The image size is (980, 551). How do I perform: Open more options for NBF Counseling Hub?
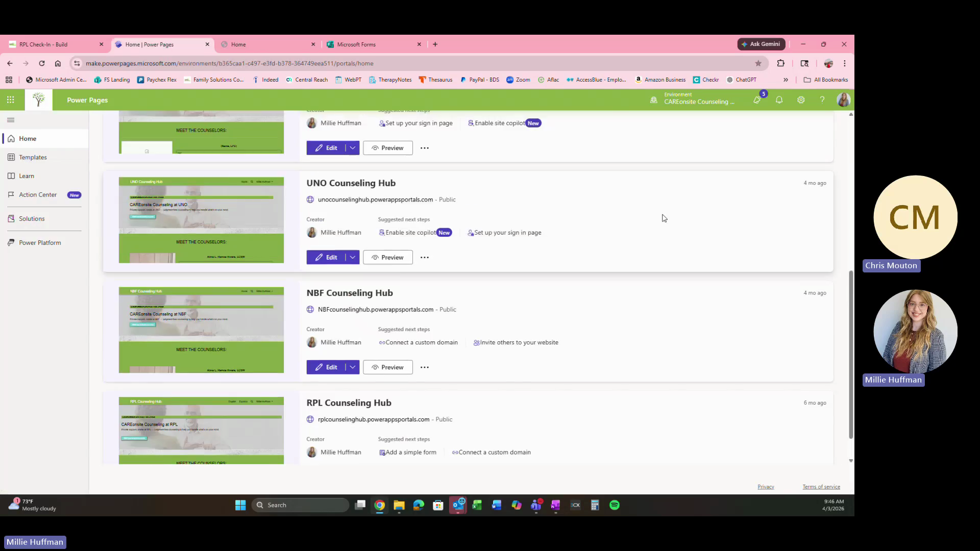click(424, 367)
